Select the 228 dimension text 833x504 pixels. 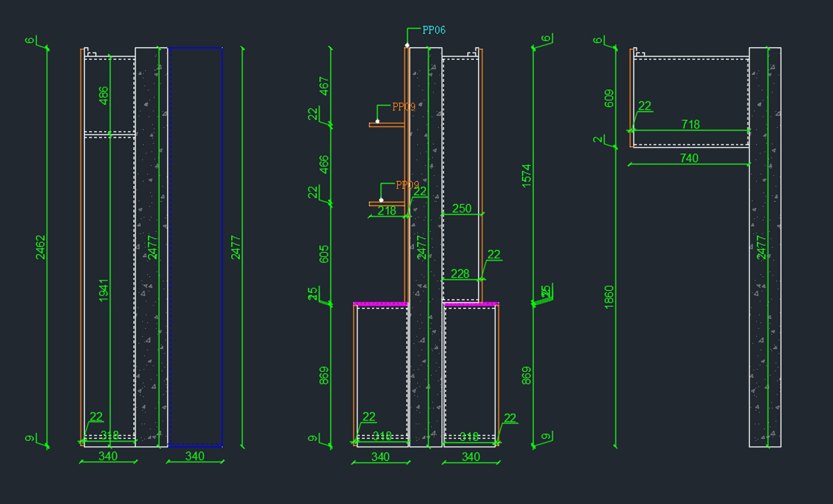click(x=460, y=274)
